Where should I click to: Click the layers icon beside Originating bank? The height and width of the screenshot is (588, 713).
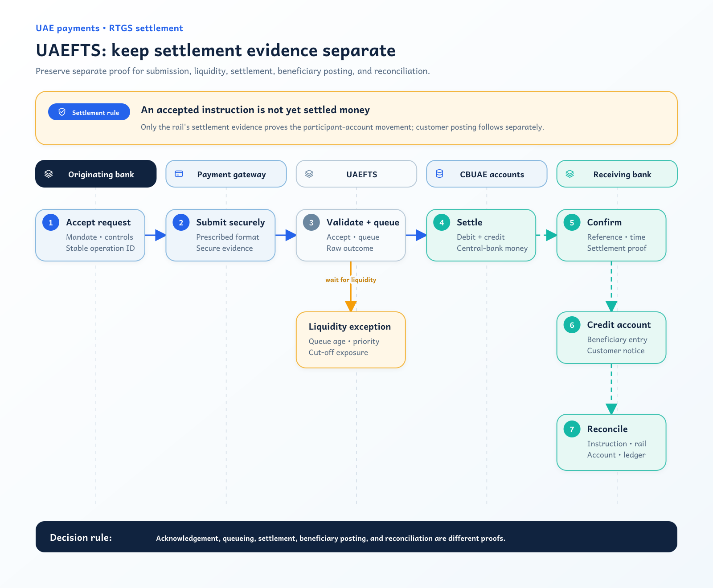(x=49, y=174)
